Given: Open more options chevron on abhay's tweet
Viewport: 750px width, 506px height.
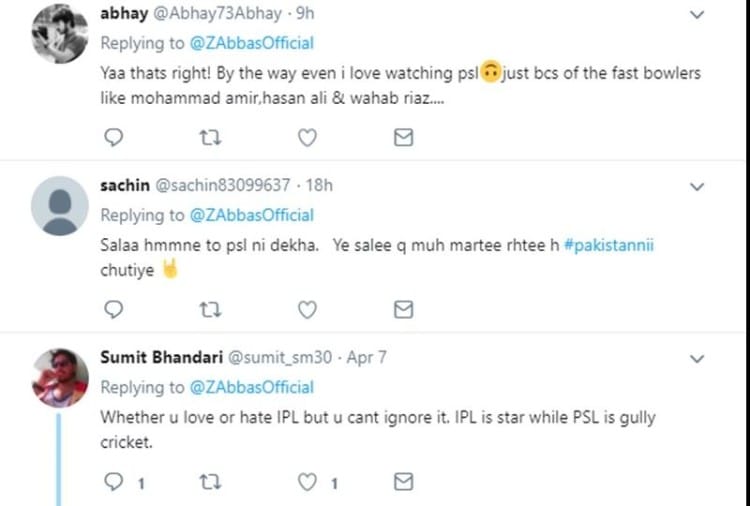Looking at the screenshot, I should [698, 15].
